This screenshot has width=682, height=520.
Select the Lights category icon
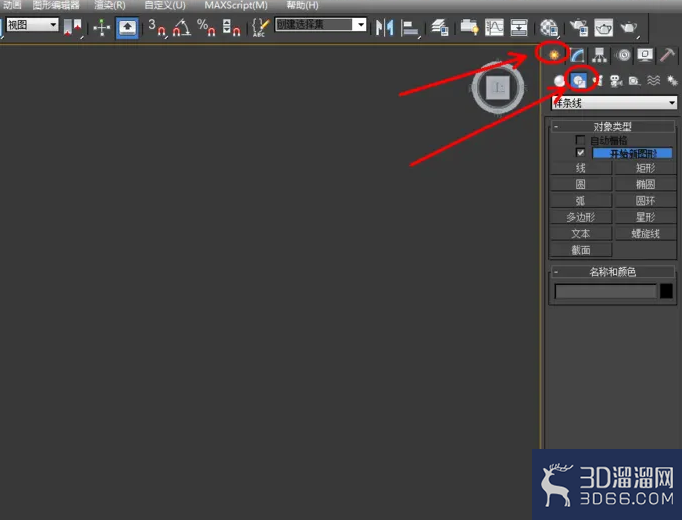tap(598, 81)
